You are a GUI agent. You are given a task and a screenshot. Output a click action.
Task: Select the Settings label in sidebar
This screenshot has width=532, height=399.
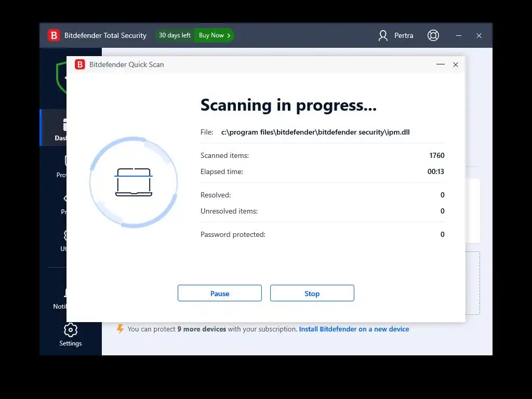point(71,343)
